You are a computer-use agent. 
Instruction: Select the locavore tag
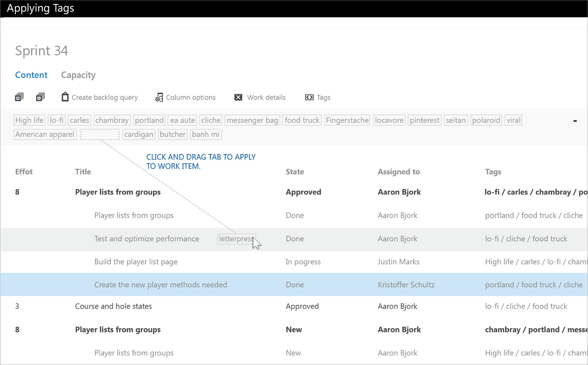[389, 120]
